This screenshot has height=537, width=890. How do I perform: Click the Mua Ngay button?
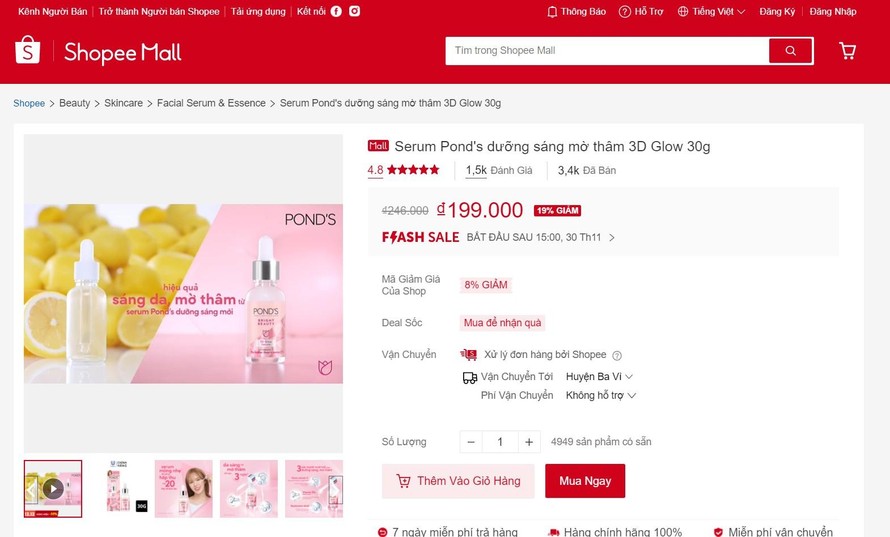585,481
